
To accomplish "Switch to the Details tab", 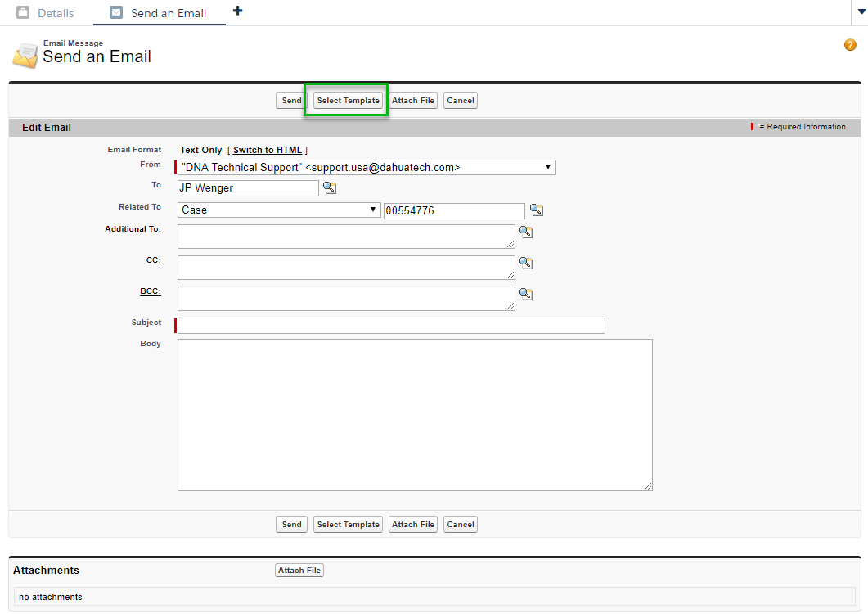I will coord(45,13).
